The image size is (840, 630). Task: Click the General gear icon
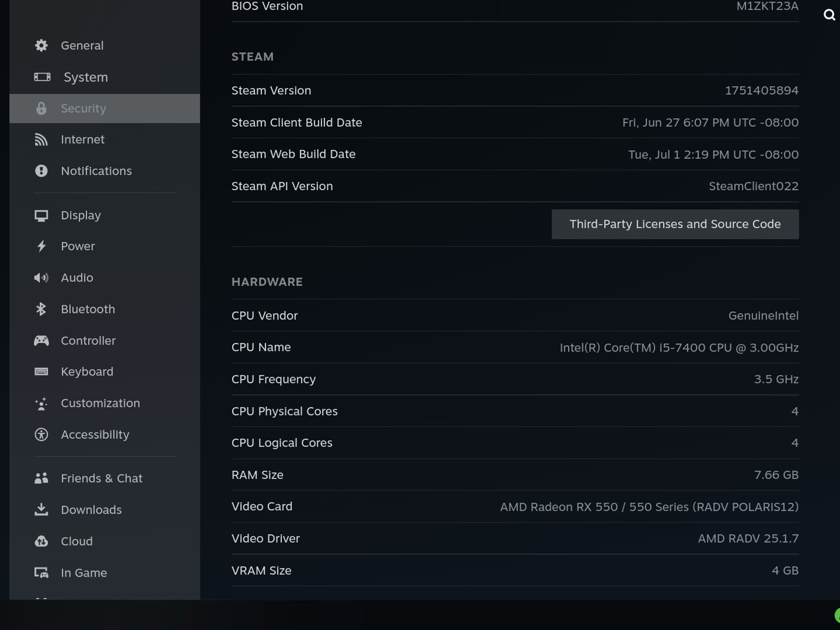pyautogui.click(x=41, y=46)
